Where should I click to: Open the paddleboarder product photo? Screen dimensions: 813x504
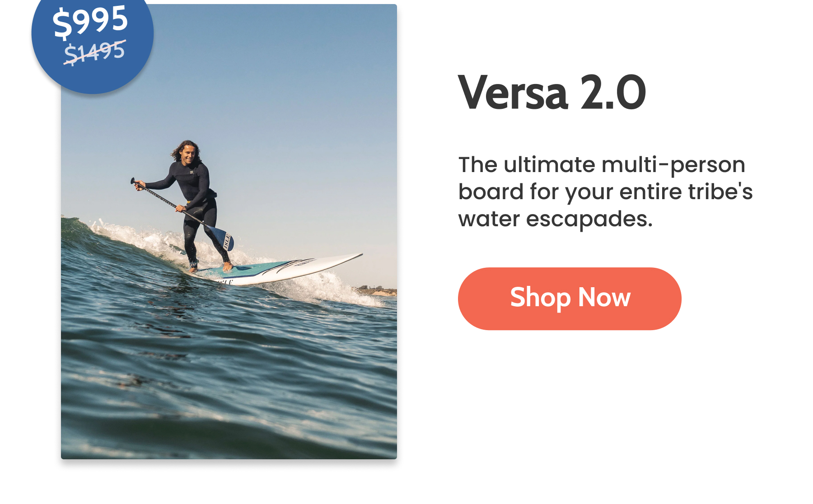(x=229, y=232)
